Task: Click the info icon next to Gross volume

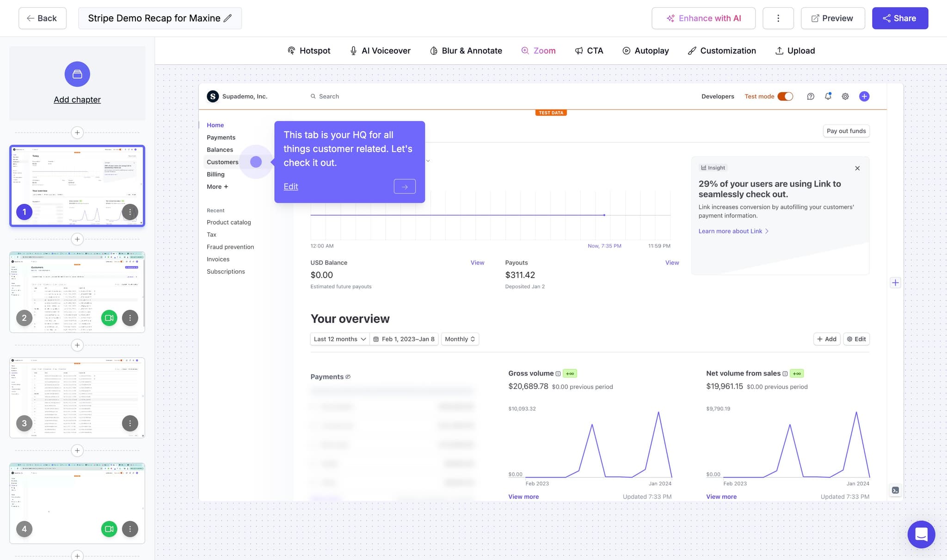Action: (x=558, y=374)
